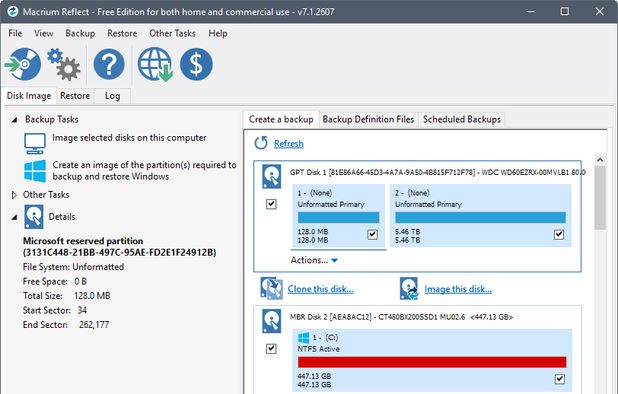
Task: Uncheck the 5.46 TB partition checkbox
Action: pos(559,235)
